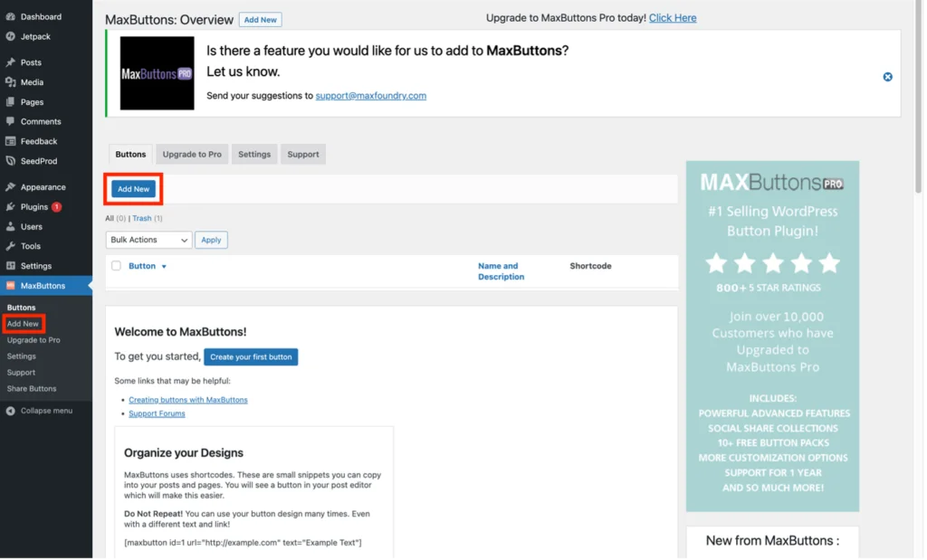
Task: Click Create your first button
Action: pos(251,356)
